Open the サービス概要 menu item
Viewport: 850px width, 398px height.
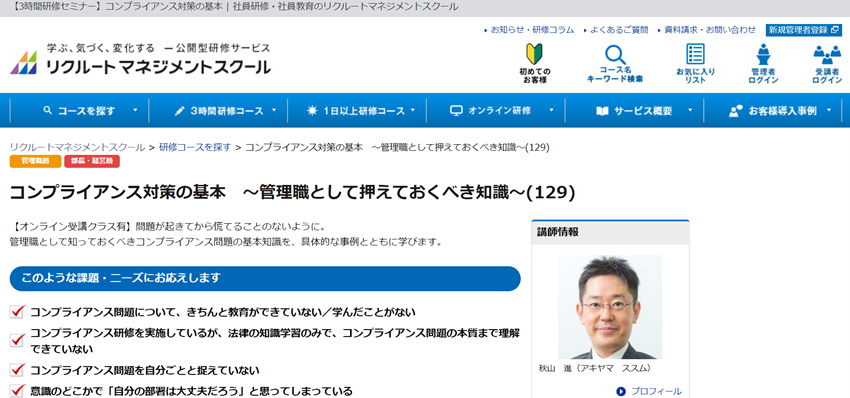point(635,111)
